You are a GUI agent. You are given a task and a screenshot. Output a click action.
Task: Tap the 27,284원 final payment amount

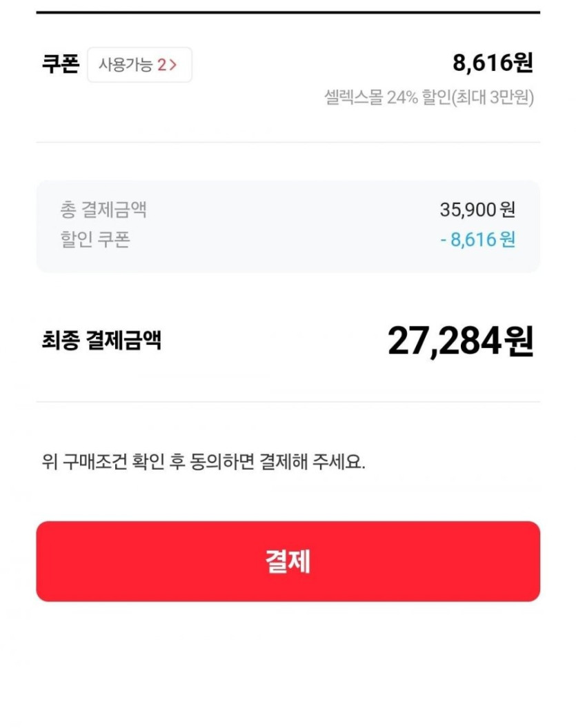460,340
